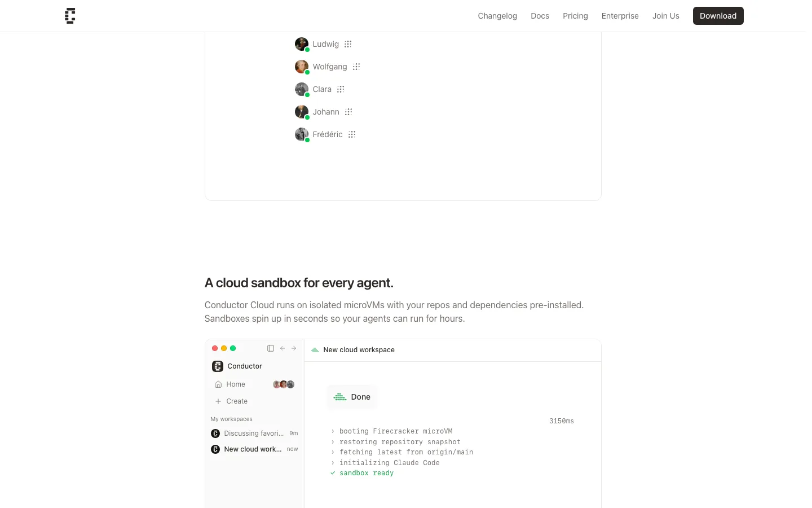Select the name Clara
812x508 pixels.
click(322, 89)
